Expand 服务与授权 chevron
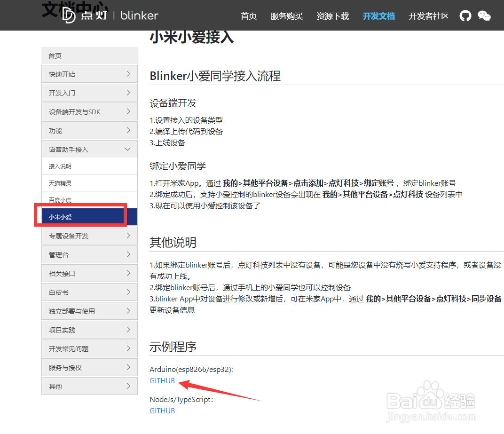Screen dimensions: 504x434 128,367
